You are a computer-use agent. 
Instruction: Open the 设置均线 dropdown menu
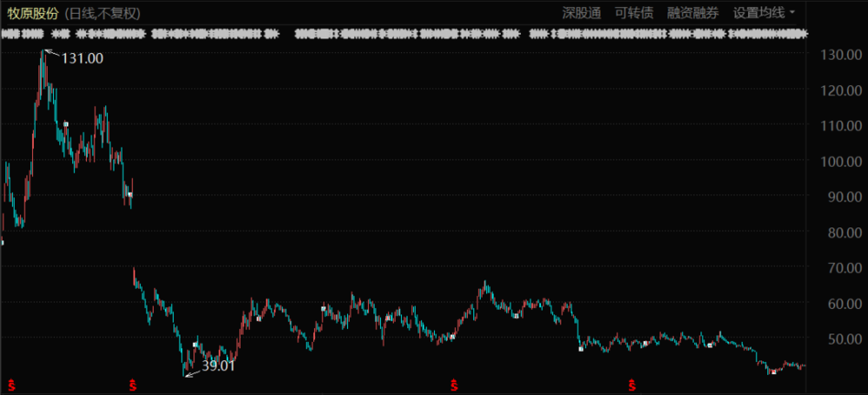tap(759, 13)
